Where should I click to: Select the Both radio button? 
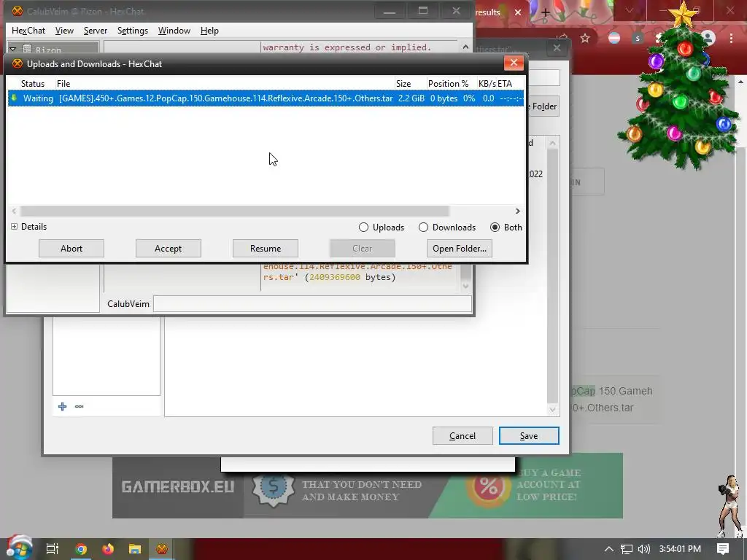(506, 227)
